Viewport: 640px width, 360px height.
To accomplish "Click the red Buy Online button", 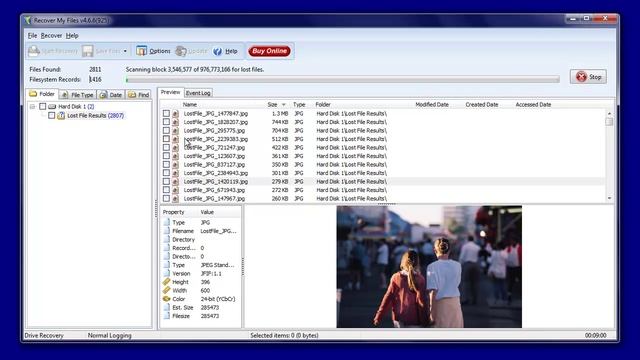I will [269, 51].
